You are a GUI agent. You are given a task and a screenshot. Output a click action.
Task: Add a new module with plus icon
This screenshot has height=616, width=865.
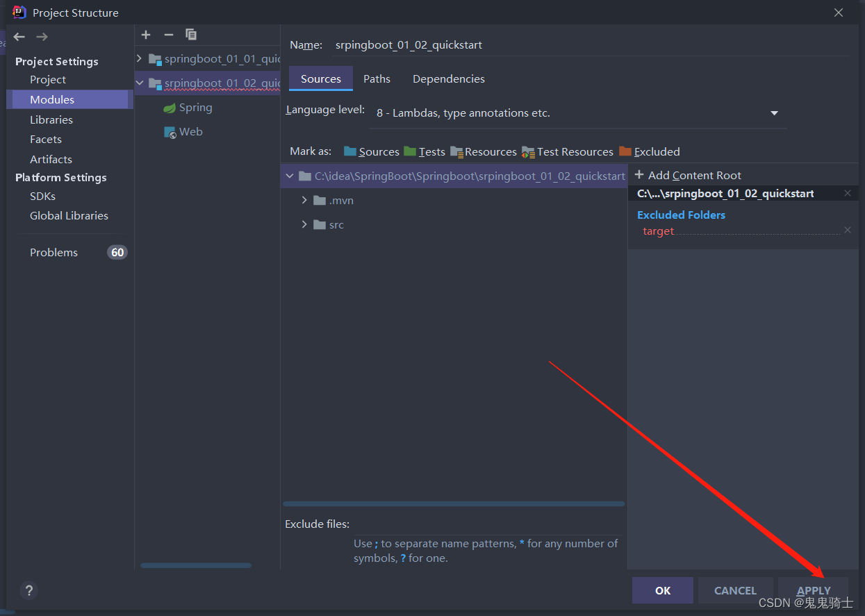click(146, 35)
